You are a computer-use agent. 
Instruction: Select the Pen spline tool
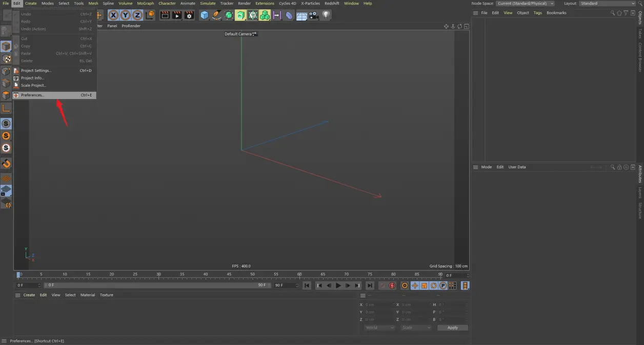coord(216,15)
